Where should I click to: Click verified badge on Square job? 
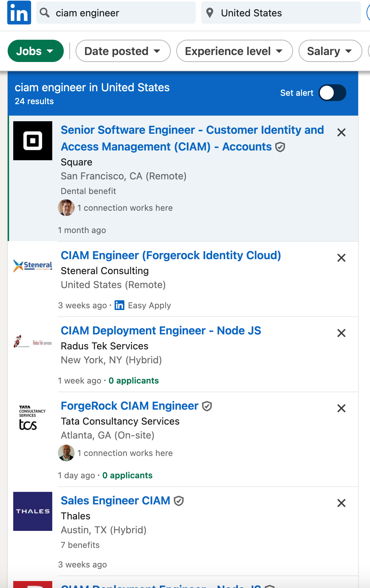(280, 147)
